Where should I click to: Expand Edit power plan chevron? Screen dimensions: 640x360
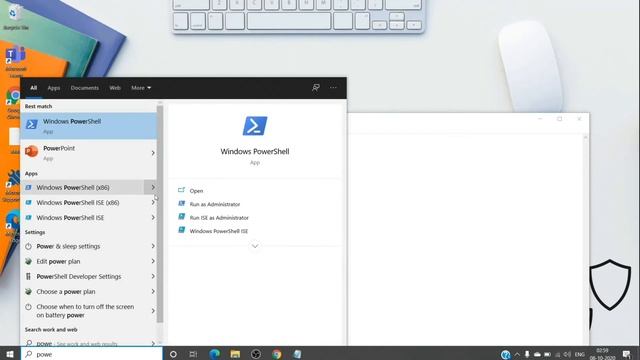[x=153, y=261]
